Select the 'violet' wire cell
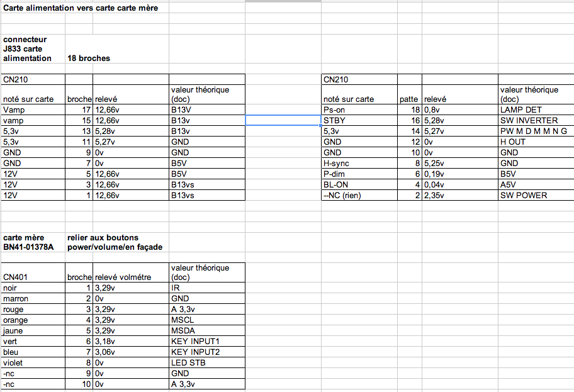The height and width of the screenshot is (392, 574). [x=33, y=362]
